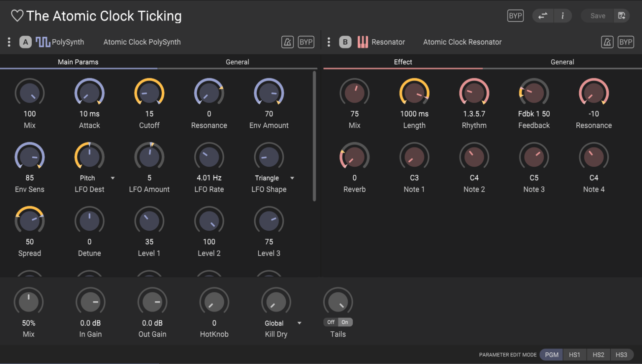Open the LFO Shape Triangle dropdown
This screenshot has height=364, width=642.
274,178
